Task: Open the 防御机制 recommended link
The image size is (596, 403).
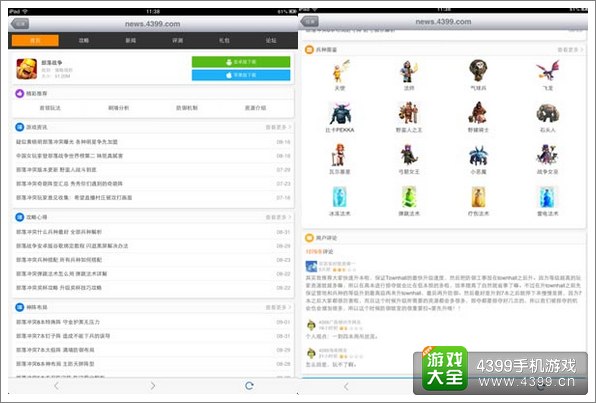Action: click(187, 108)
